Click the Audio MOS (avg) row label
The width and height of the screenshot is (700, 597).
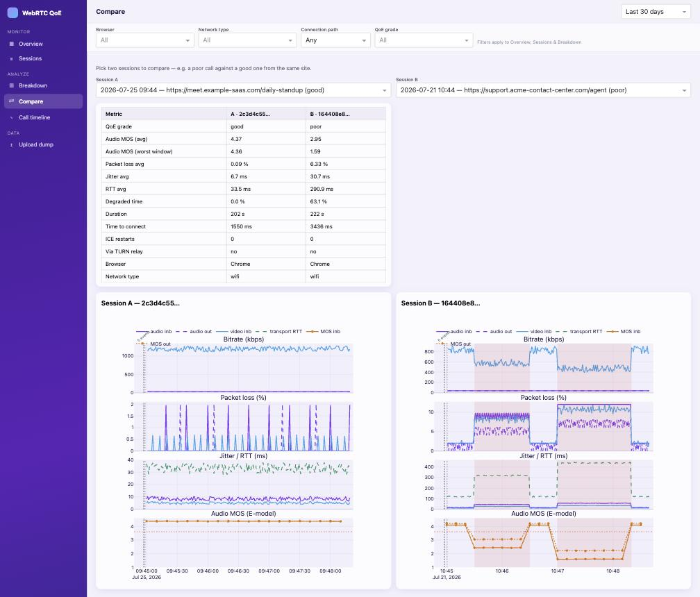(x=126, y=139)
